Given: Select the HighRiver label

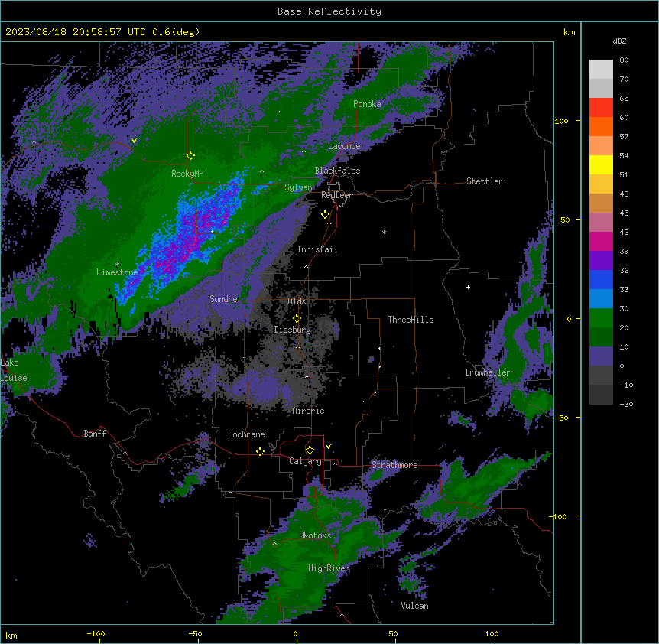Looking at the screenshot, I should click(329, 568).
